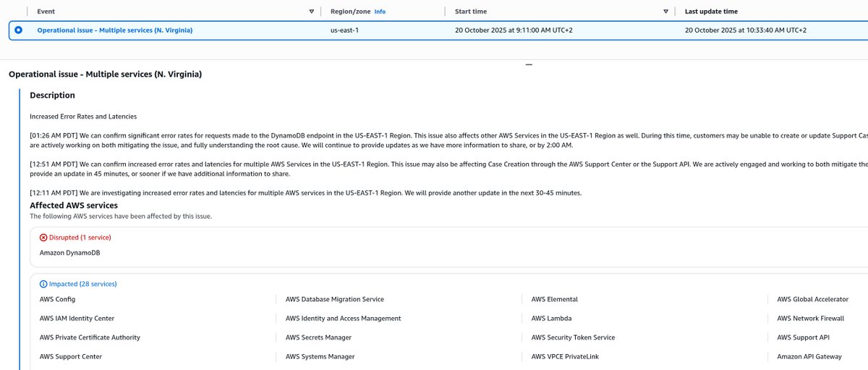868x370 pixels.
Task: Click AWS Secrets Manager entry
Action: [x=318, y=337]
